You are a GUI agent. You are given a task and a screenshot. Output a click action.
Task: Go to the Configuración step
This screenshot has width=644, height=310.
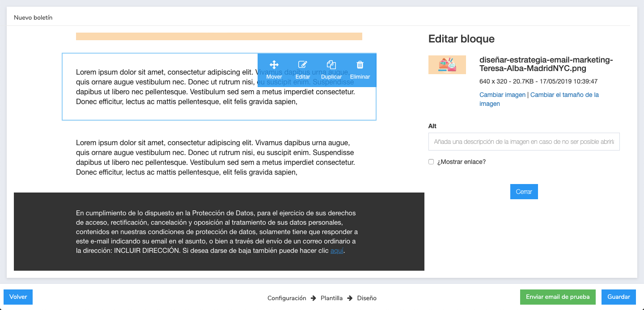tap(287, 298)
